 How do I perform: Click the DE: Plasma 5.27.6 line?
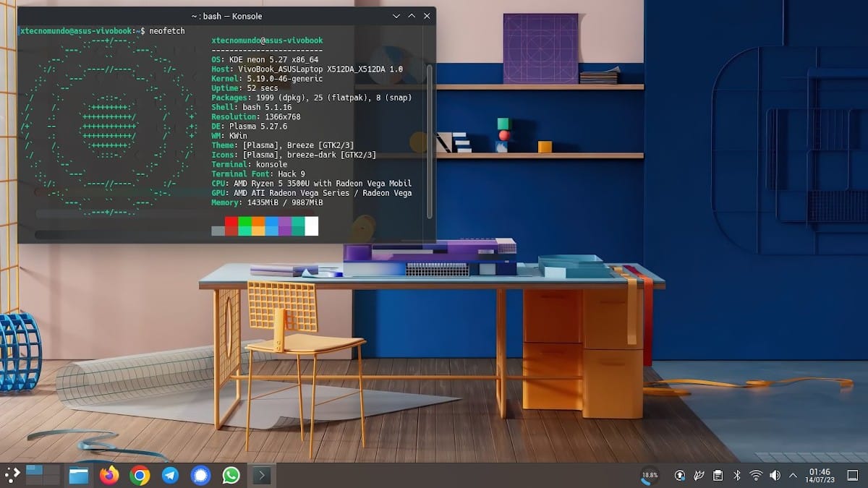[x=249, y=125]
